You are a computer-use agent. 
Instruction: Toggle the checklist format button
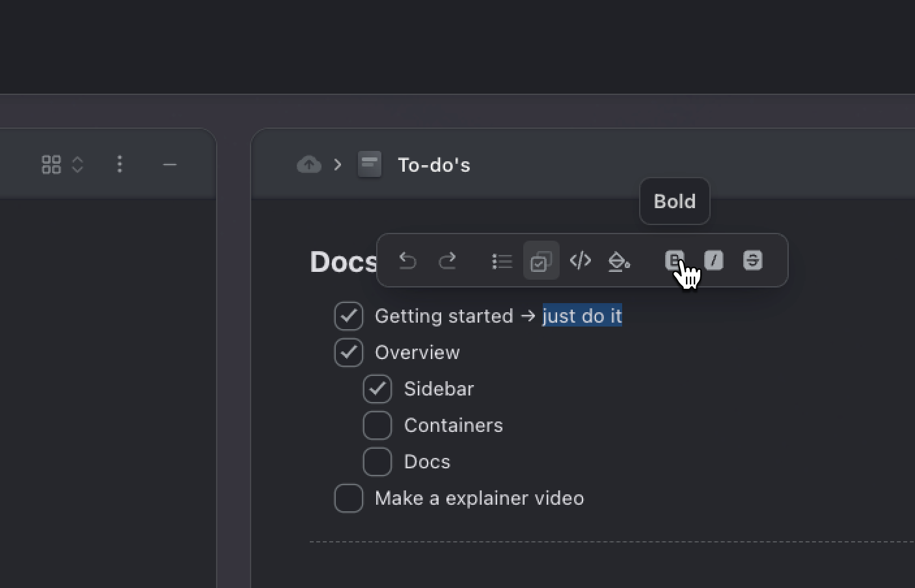click(x=541, y=261)
